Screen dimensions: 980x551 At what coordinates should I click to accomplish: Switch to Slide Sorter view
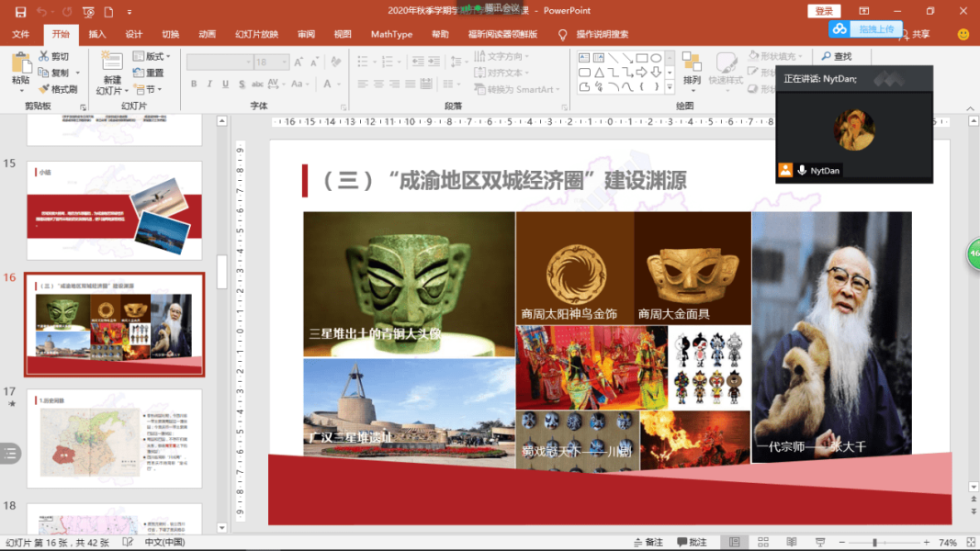763,542
